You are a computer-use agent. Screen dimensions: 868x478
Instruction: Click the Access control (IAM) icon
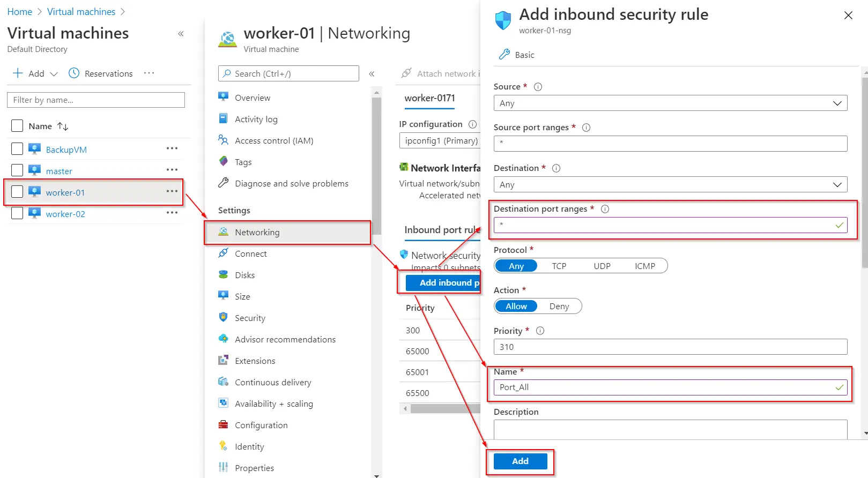click(224, 140)
